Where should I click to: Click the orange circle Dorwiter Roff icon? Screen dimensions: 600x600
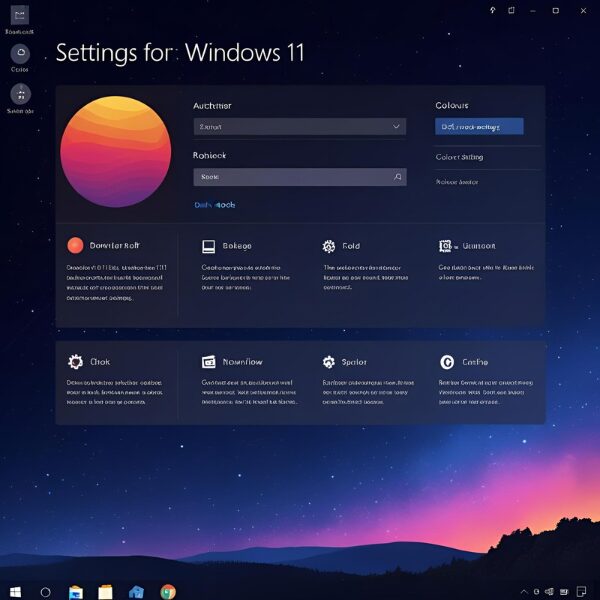[x=75, y=245]
